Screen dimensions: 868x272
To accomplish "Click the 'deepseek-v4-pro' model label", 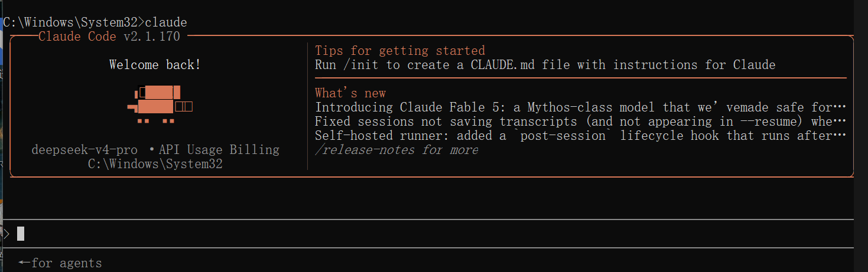I will click(84, 150).
